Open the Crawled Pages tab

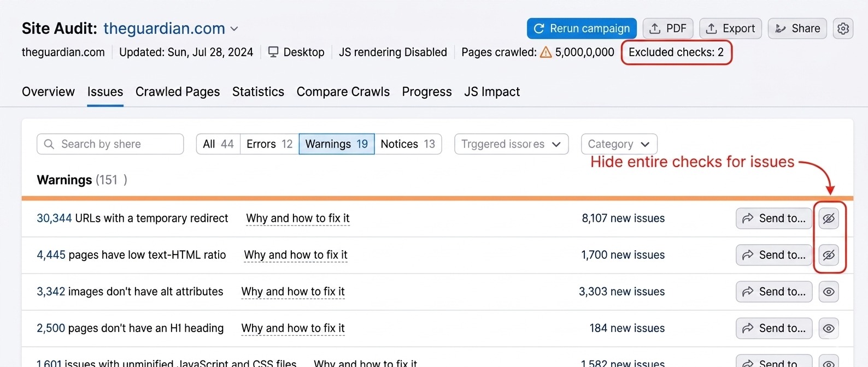(x=178, y=92)
